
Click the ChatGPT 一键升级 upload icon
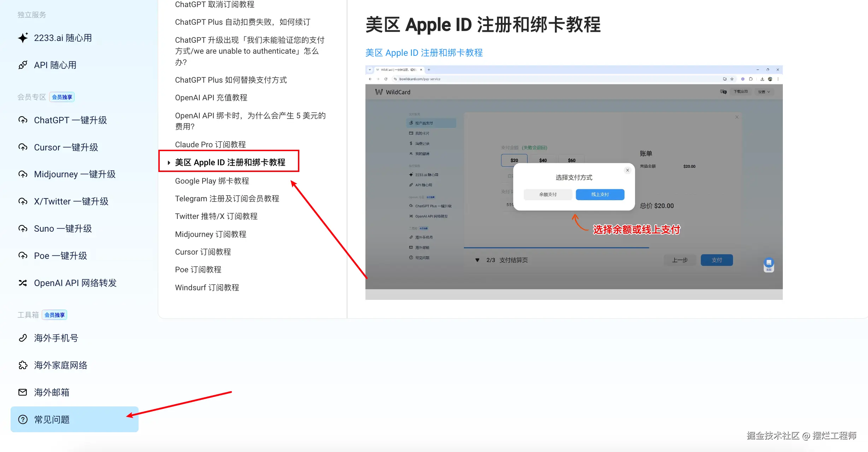[23, 120]
